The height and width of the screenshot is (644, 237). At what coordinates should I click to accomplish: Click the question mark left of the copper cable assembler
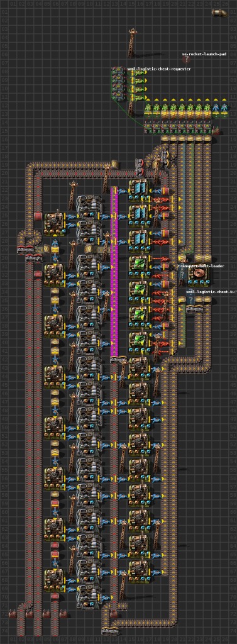pos(182,274)
